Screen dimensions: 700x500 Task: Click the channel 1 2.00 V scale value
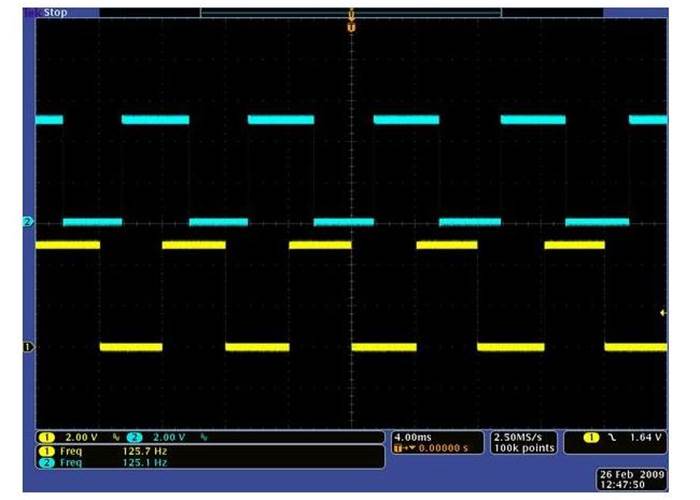click(79, 438)
